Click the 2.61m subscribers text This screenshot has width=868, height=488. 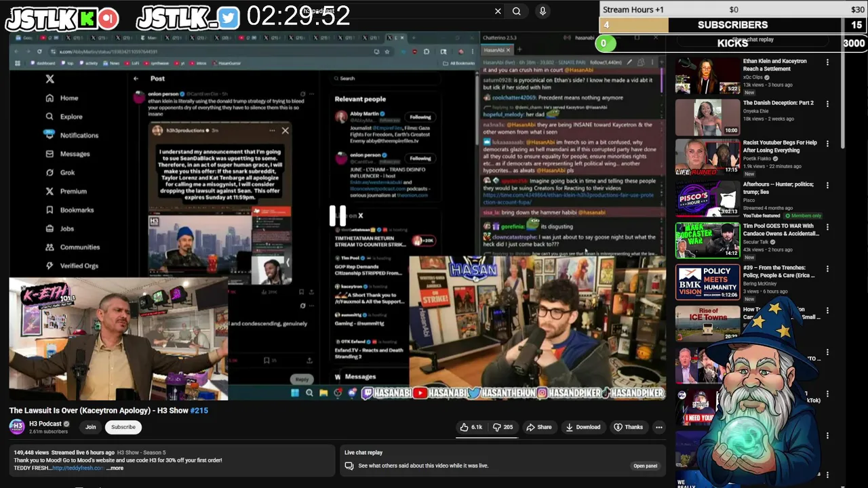pos(48,431)
